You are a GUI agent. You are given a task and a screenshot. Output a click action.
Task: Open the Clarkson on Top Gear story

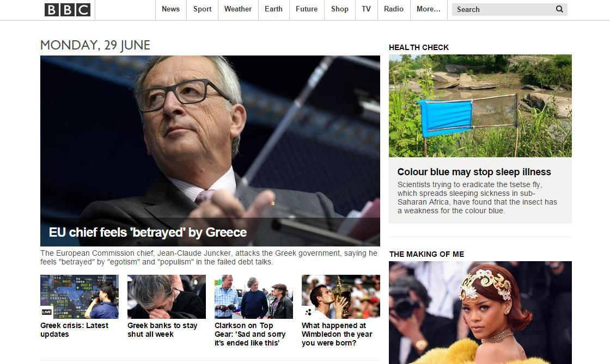(250, 334)
